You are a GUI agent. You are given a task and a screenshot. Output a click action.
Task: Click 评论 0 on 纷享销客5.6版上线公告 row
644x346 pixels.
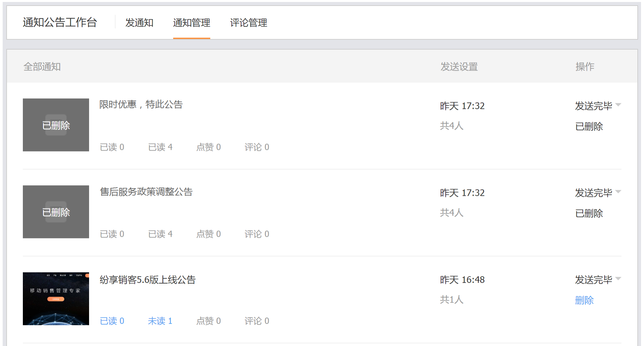[x=257, y=321]
